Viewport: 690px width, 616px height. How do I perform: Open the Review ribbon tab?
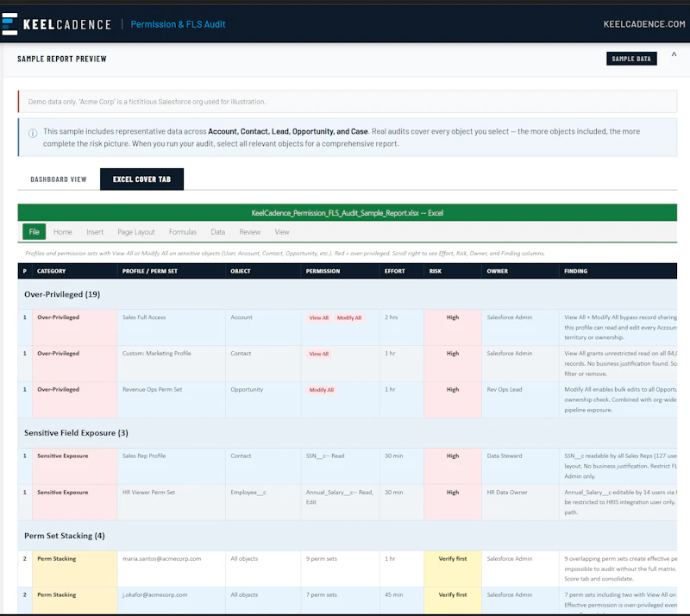point(249,231)
